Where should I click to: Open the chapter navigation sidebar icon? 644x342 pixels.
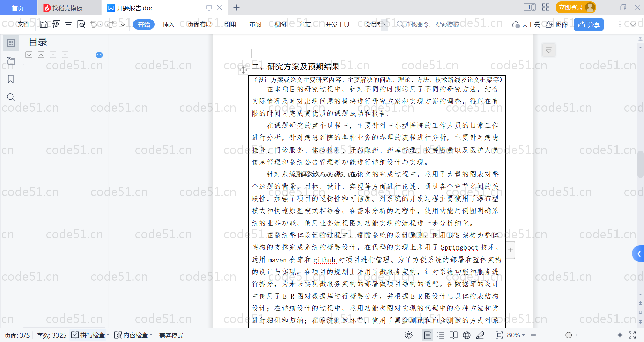coord(11,61)
